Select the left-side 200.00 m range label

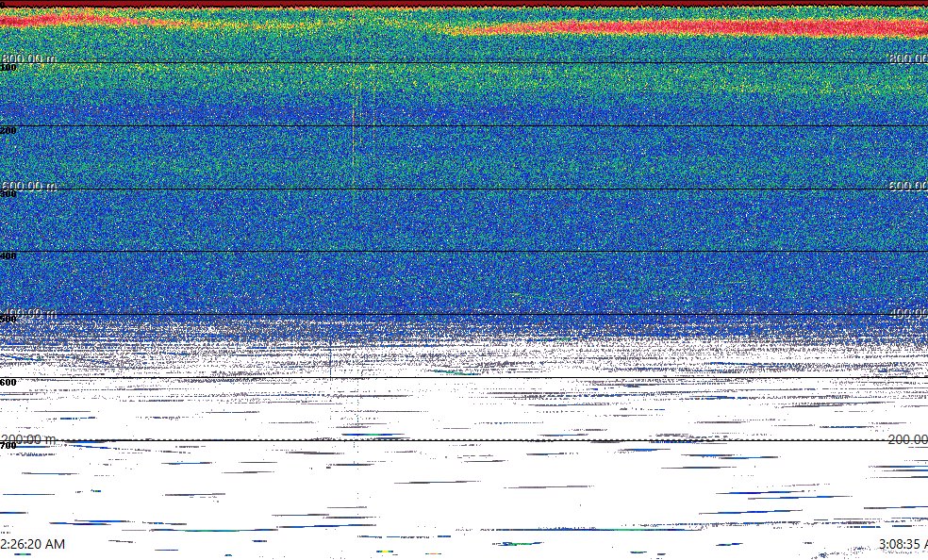point(29,438)
